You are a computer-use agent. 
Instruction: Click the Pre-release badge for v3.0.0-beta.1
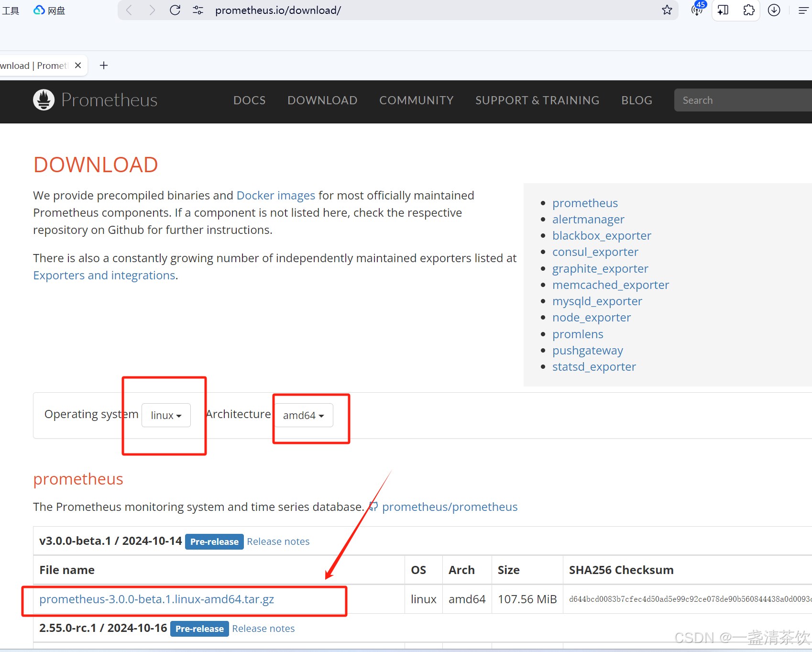point(214,541)
